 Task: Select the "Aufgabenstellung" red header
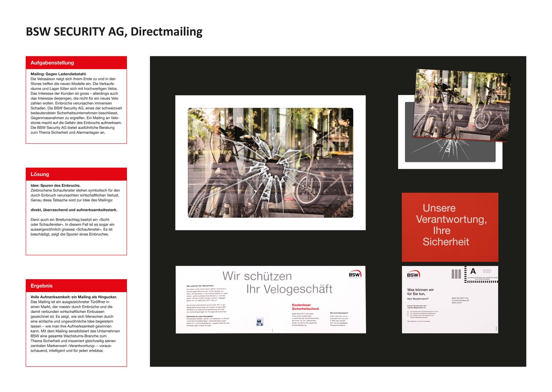point(76,63)
